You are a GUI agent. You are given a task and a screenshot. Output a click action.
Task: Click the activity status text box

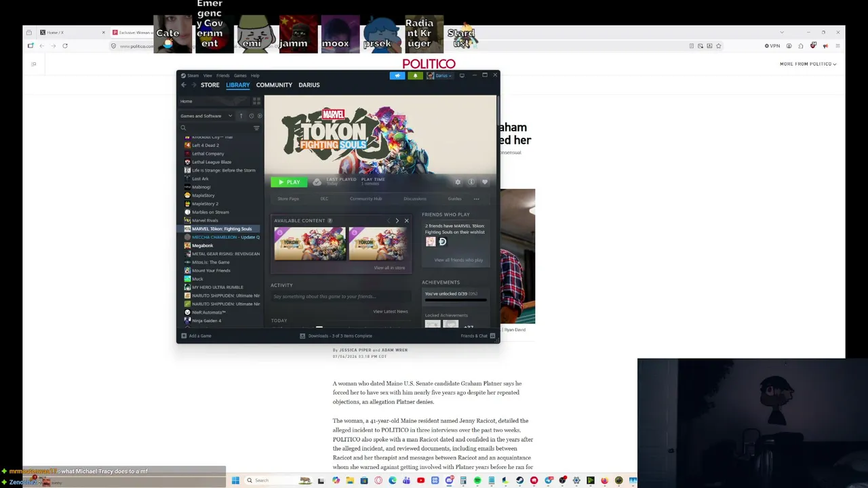pyautogui.click(x=341, y=297)
